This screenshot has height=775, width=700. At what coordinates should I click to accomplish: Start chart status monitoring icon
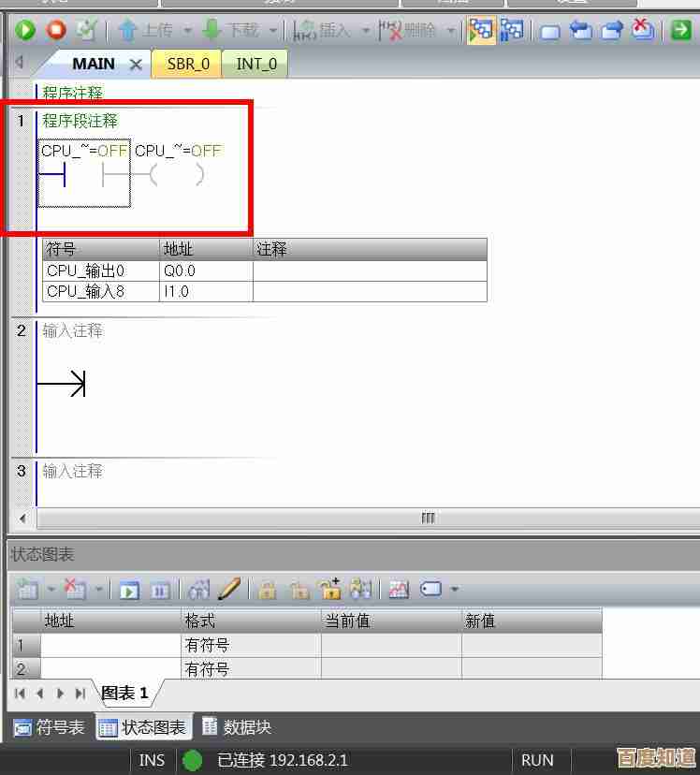(x=129, y=591)
